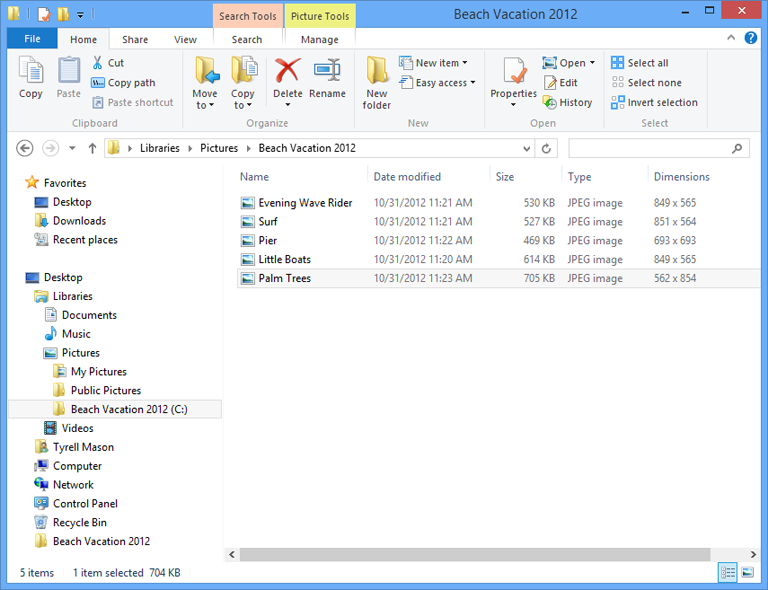Click the Cut scissors icon
The height and width of the screenshot is (590, 768).
tap(99, 63)
